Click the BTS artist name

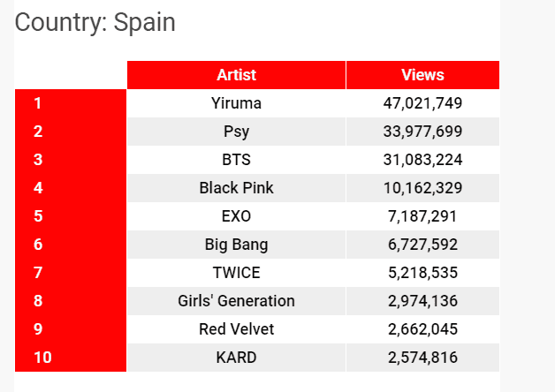(x=236, y=160)
